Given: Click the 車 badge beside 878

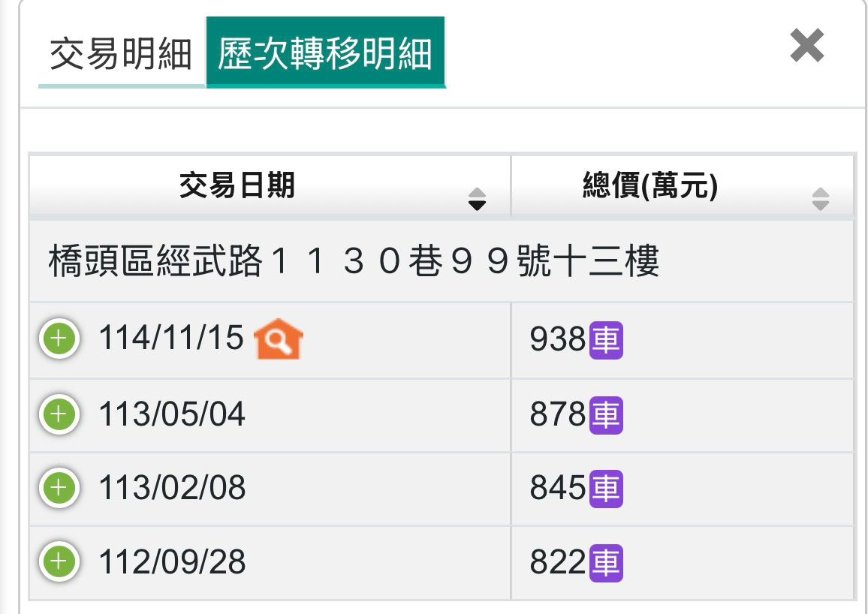Looking at the screenshot, I should pos(606,415).
